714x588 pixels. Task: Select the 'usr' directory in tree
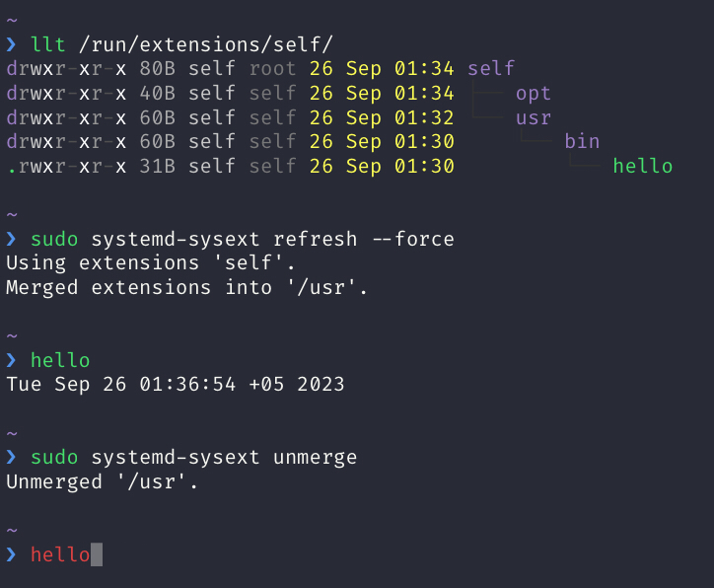[x=534, y=118]
